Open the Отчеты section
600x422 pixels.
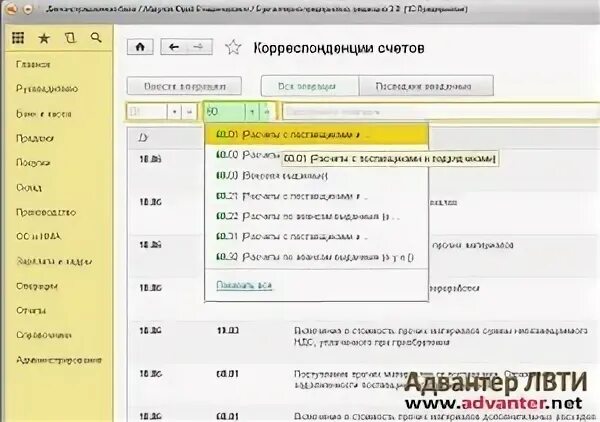(x=31, y=310)
